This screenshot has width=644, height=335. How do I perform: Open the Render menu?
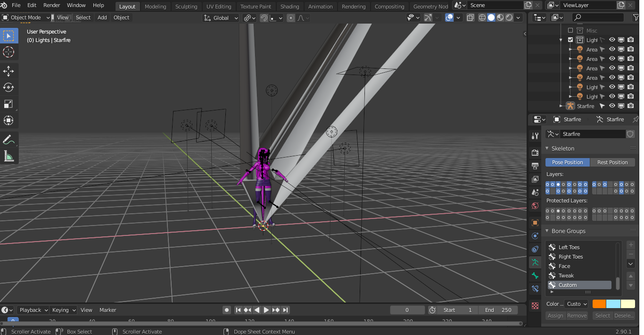(x=51, y=5)
